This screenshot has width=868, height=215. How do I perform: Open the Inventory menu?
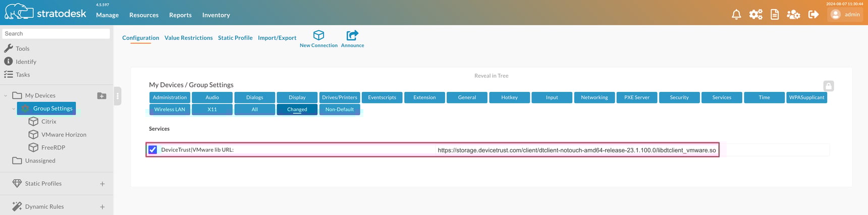[x=216, y=15]
